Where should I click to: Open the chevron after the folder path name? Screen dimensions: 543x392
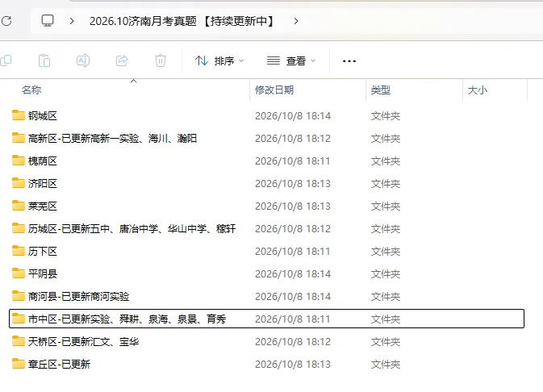pos(296,21)
